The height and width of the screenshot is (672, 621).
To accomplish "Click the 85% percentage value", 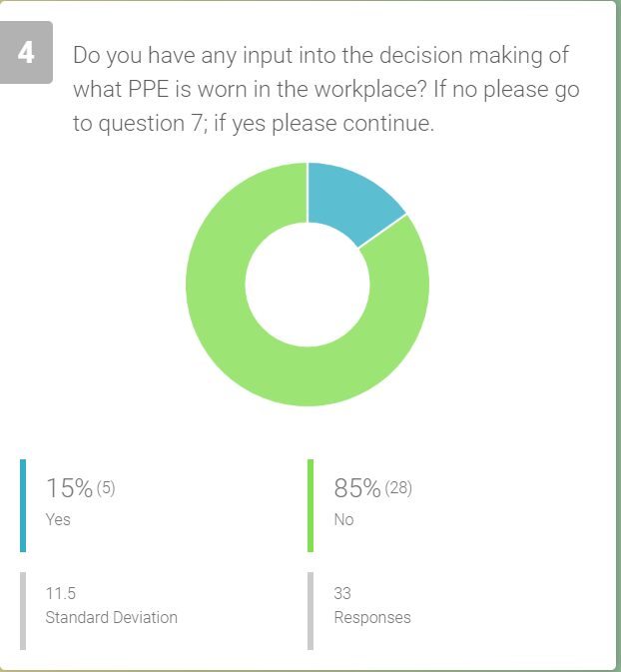I will (x=357, y=488).
